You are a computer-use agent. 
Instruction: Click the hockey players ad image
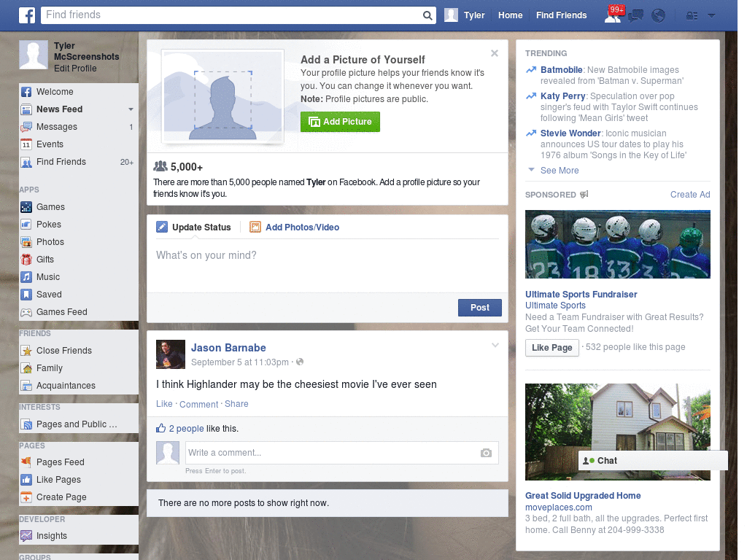click(x=617, y=244)
